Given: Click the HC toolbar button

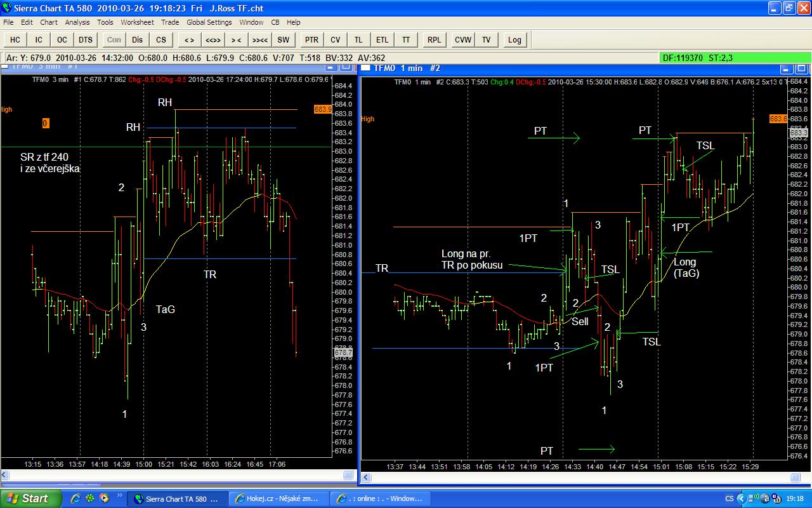Looking at the screenshot, I should pyautogui.click(x=15, y=39).
